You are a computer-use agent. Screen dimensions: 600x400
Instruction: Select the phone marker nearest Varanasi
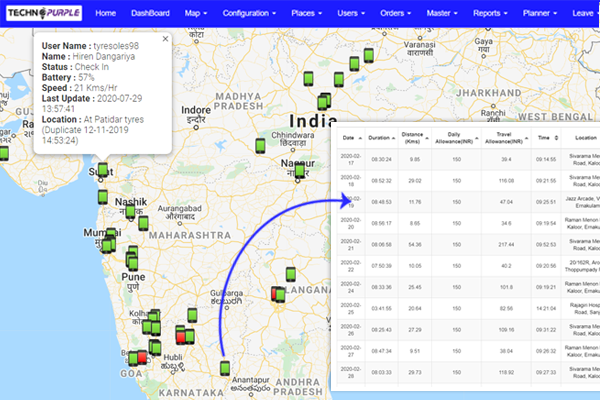pyautogui.click(x=369, y=55)
